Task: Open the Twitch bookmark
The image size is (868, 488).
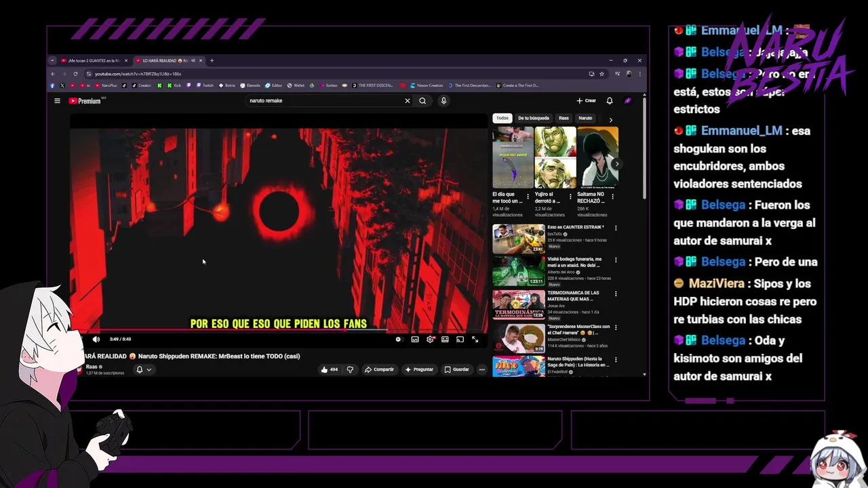Action: 204,85
